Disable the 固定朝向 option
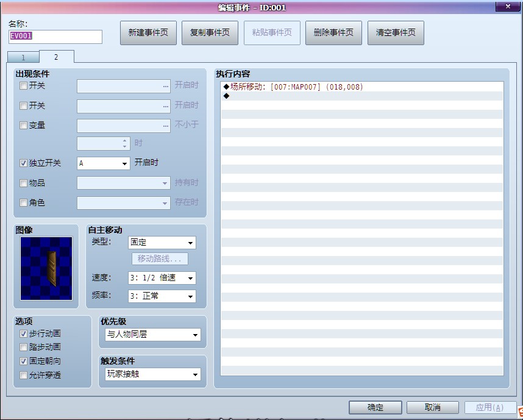Screen dimensions: 523x420 (x=24, y=361)
